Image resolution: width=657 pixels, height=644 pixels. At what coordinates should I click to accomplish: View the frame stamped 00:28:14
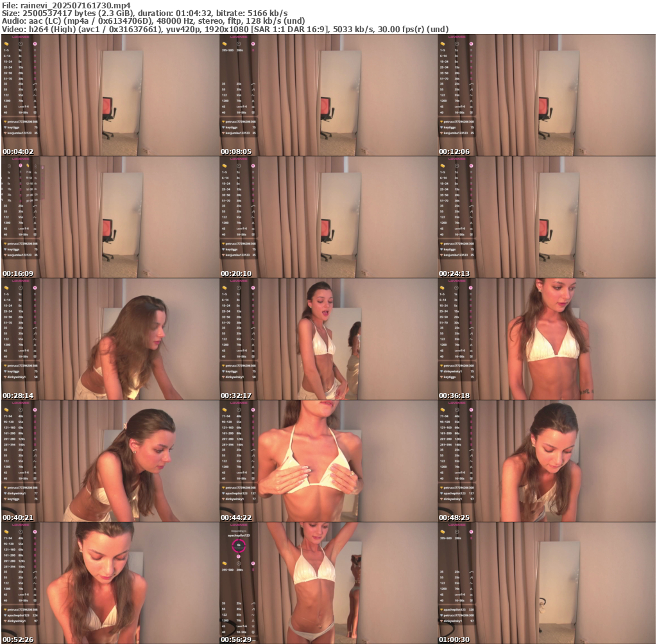[x=110, y=339]
